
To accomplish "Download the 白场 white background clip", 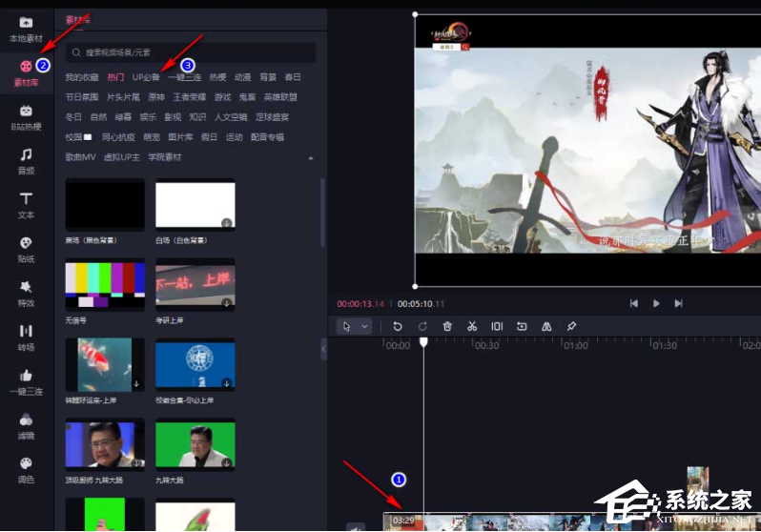I will 226,223.
